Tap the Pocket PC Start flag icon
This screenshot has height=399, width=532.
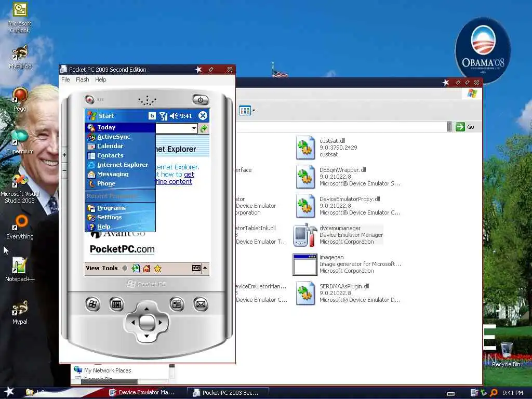91,116
